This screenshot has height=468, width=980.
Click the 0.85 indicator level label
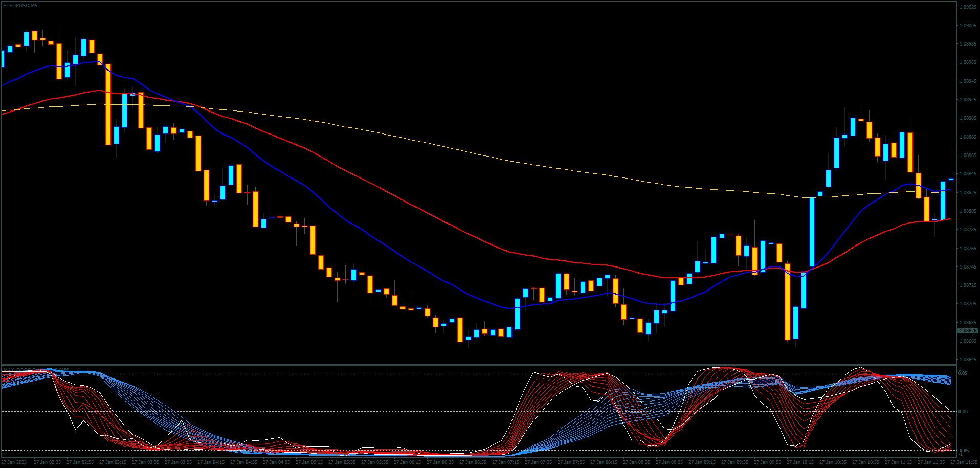(963, 373)
